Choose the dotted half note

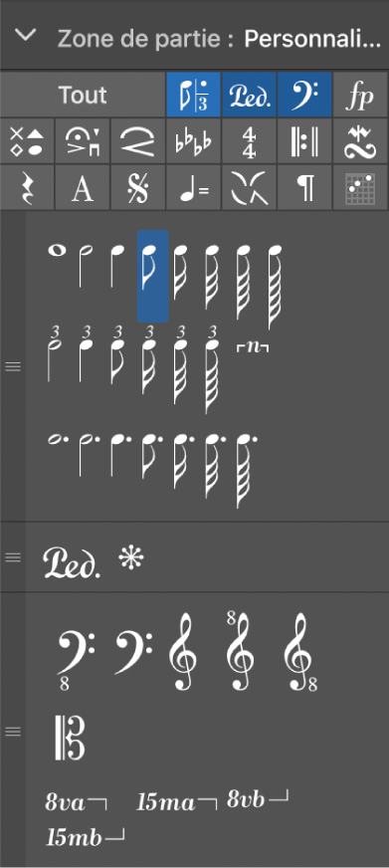[x=86, y=455]
